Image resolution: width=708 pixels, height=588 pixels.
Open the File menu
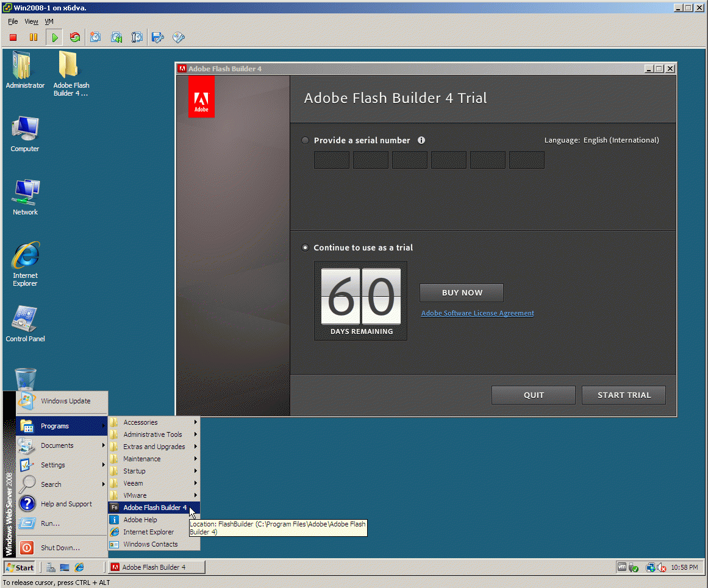[x=13, y=21]
